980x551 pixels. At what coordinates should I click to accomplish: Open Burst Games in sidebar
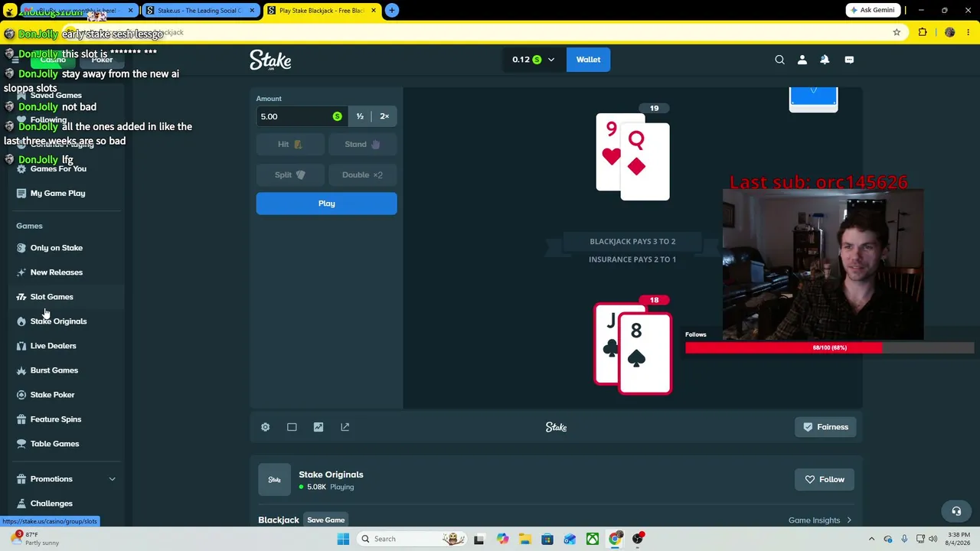(54, 370)
